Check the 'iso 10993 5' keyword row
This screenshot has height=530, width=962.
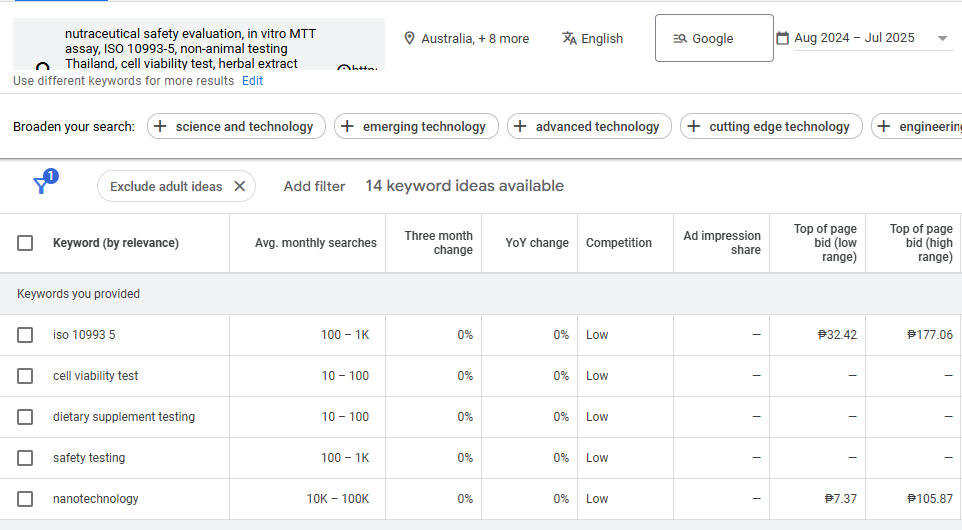[25, 335]
